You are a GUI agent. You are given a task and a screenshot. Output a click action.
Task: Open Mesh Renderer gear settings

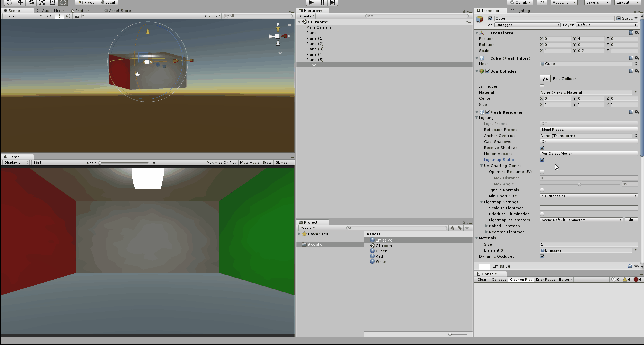coord(637,112)
